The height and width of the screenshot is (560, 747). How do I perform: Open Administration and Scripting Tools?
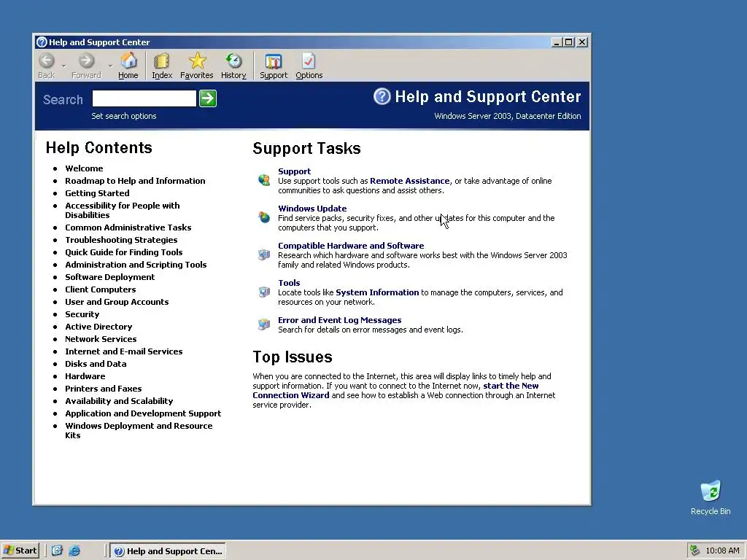[x=136, y=264]
